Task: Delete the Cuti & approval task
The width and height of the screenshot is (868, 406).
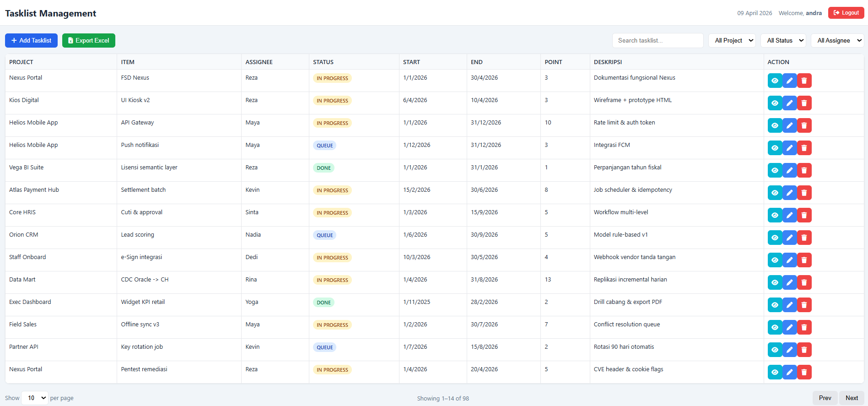Action: coord(804,215)
